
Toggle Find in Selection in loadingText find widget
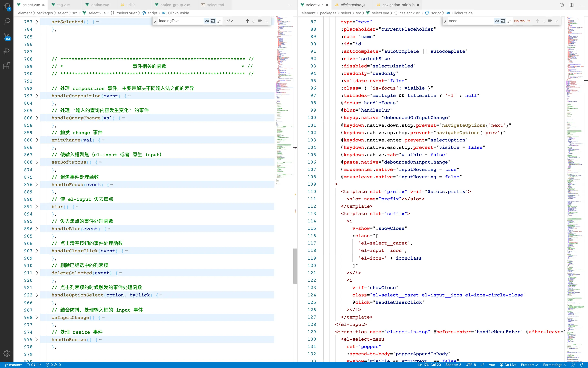pos(260,21)
